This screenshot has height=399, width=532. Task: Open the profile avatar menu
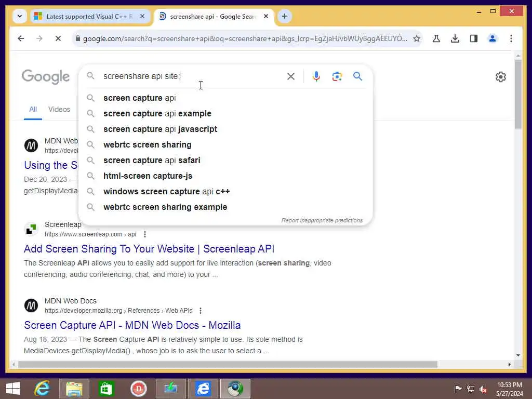tap(493, 38)
